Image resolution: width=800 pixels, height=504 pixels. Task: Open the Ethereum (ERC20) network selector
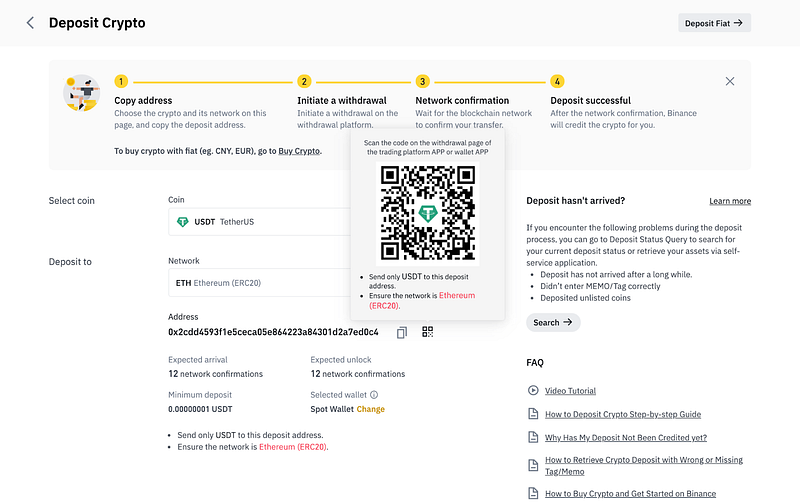(260, 283)
